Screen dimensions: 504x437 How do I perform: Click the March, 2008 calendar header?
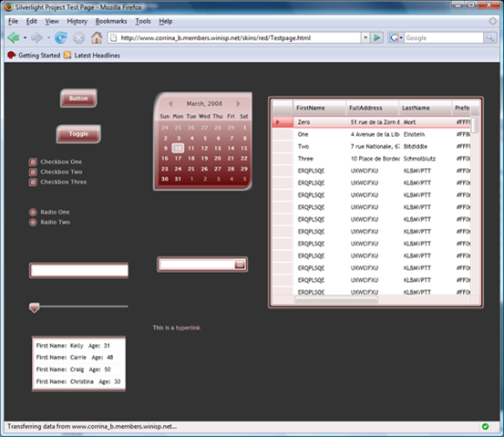(x=204, y=104)
